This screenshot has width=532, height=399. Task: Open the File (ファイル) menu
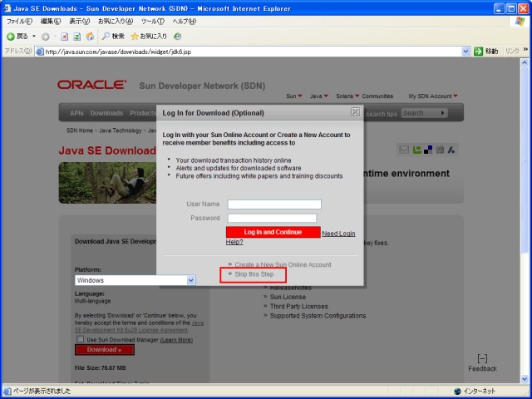pos(19,21)
